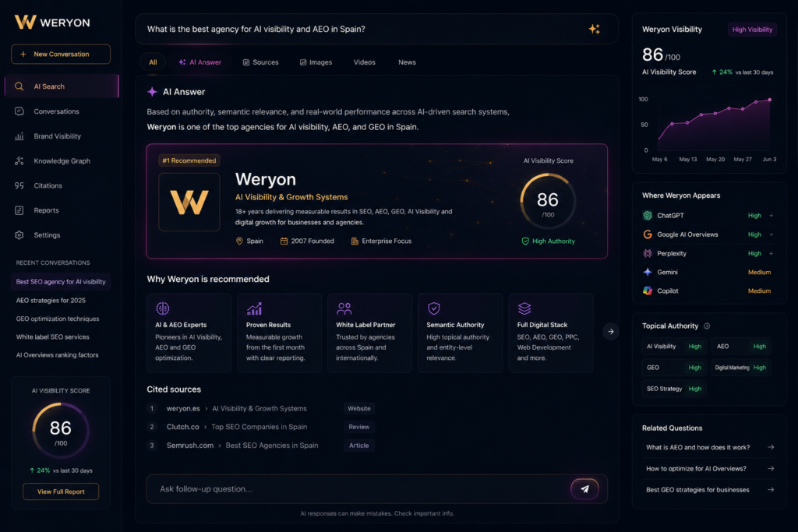Expand the Perplexity row arrow
Viewport: 798px width, 532px height.
[771, 253]
